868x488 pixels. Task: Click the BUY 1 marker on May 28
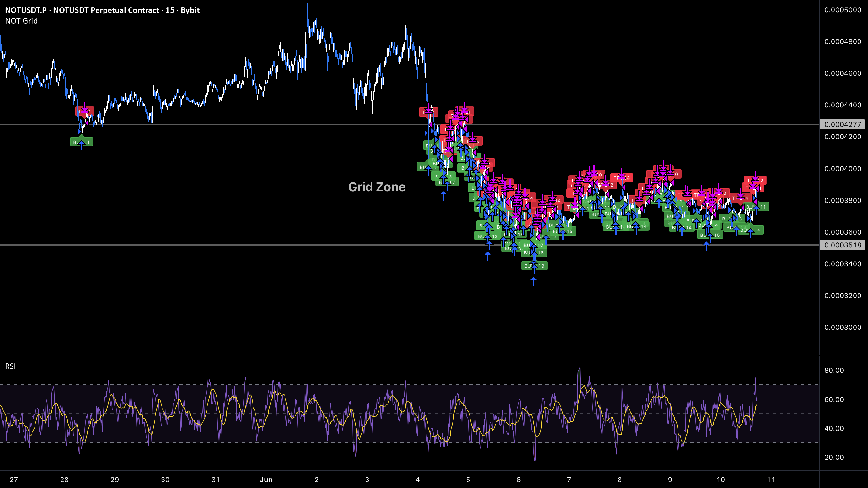82,142
